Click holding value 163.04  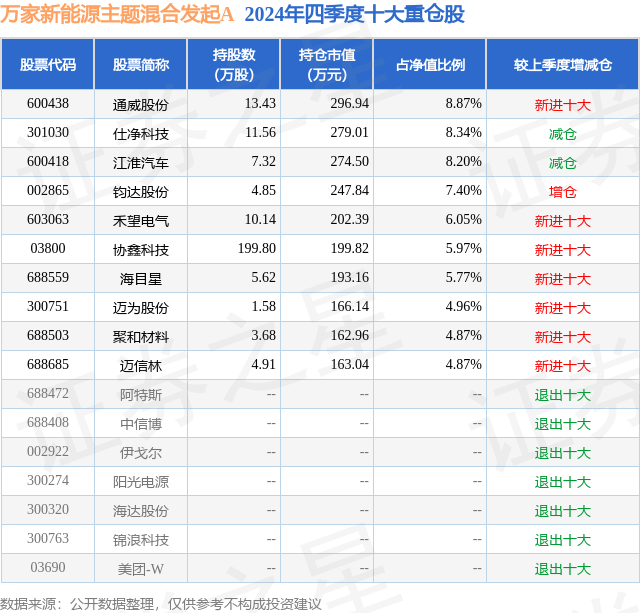(x=349, y=364)
